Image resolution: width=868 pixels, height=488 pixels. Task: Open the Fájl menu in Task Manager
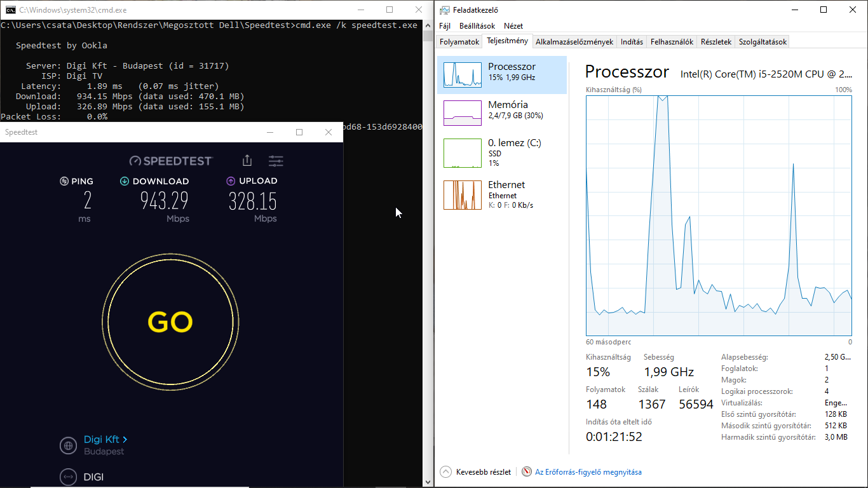point(445,26)
